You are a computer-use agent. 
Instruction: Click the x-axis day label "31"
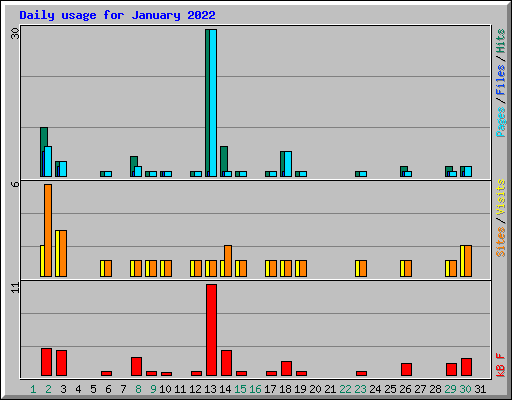tap(480, 389)
